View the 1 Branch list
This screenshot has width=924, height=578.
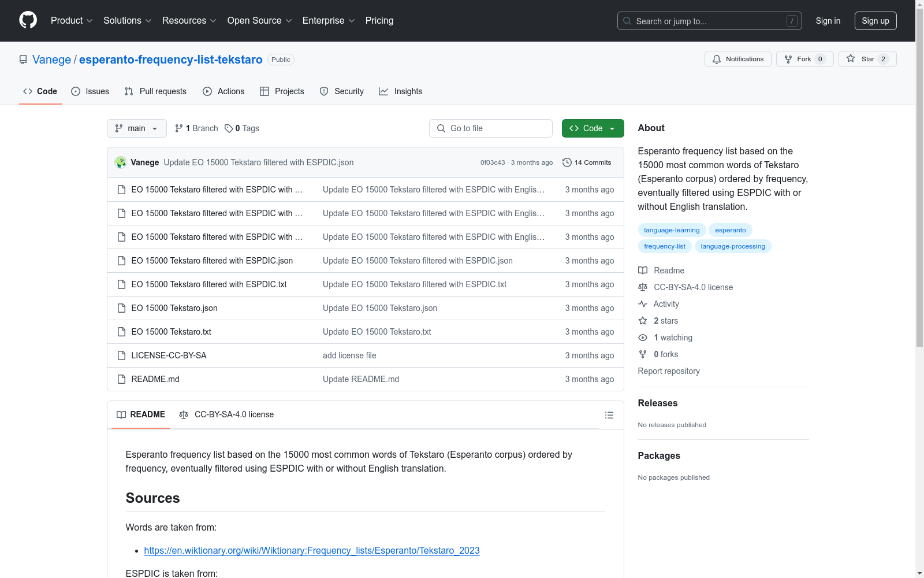(x=196, y=128)
